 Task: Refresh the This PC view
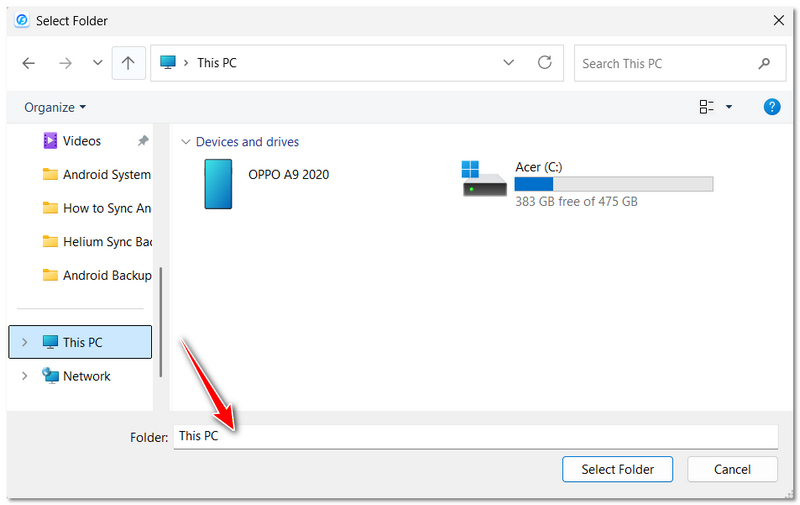545,62
